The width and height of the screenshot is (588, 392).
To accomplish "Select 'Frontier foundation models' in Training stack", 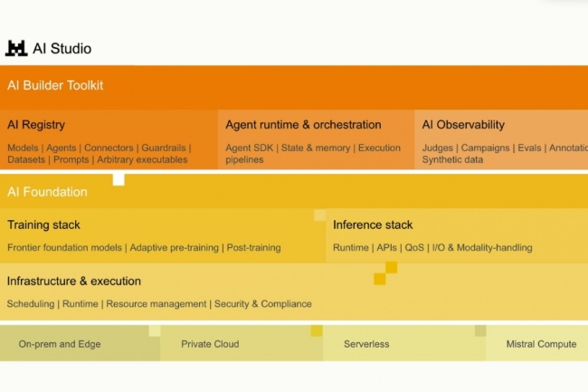I will click(x=64, y=247).
